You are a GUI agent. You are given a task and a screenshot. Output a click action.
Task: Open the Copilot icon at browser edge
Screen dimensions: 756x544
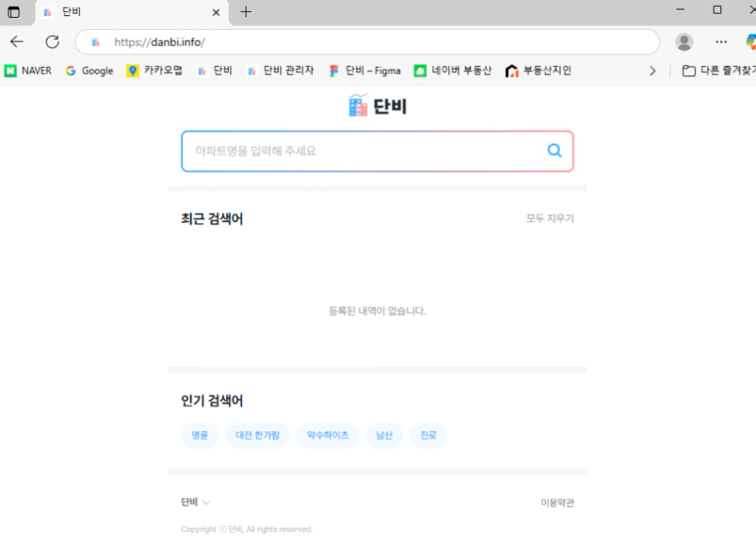(x=750, y=42)
